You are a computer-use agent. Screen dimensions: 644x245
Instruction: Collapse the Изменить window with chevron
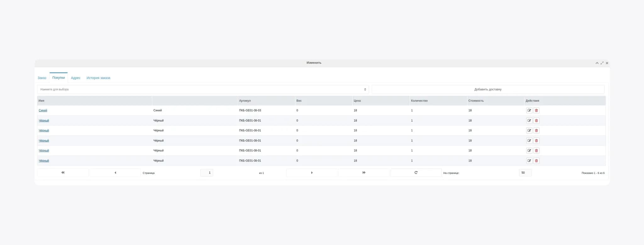point(597,63)
